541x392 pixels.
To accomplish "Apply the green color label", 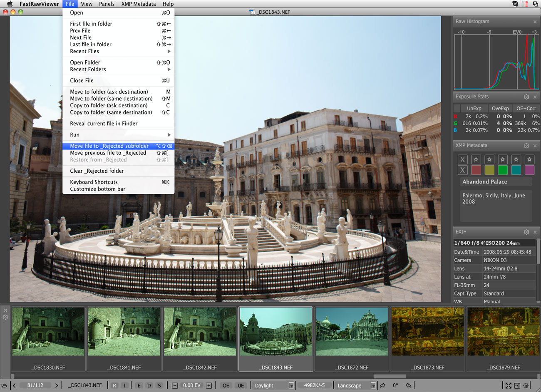I will point(503,170).
